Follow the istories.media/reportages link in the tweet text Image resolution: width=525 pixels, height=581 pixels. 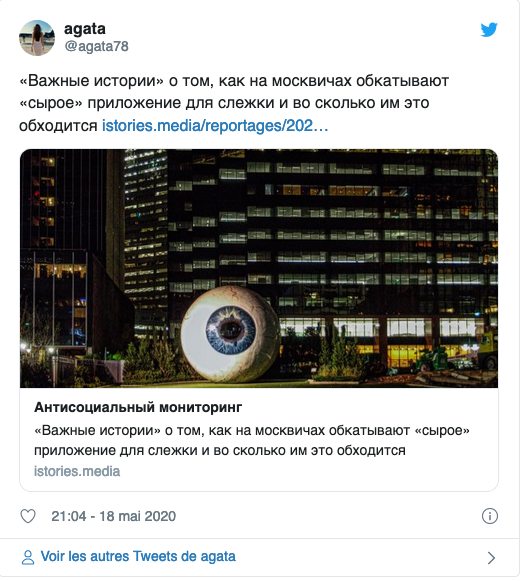click(215, 126)
